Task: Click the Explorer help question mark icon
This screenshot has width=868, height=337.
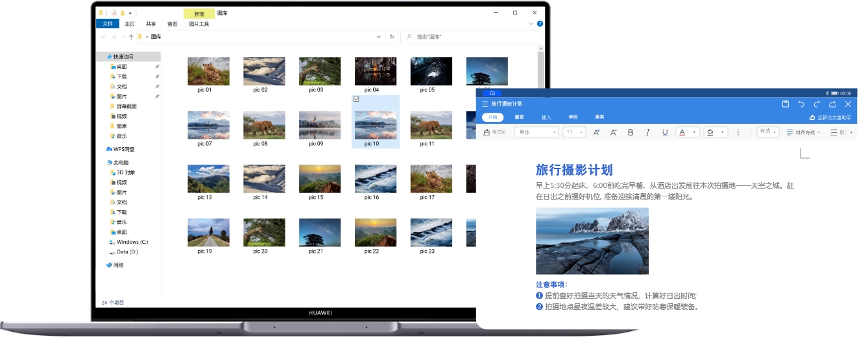Action: click(540, 23)
